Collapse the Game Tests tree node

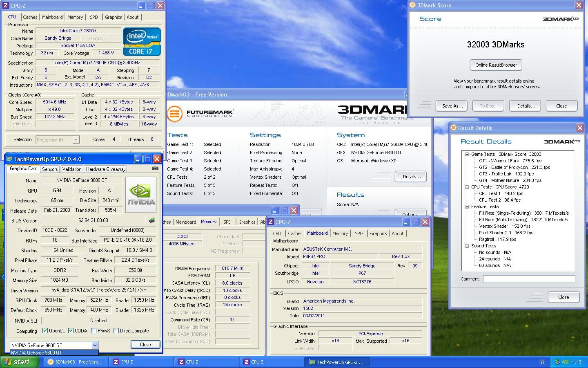tap(467, 154)
